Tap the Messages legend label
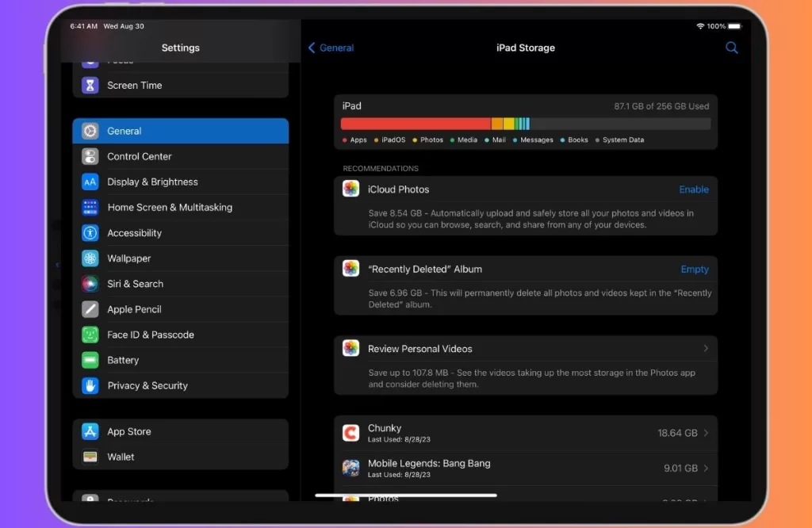Image resolution: width=812 pixels, height=528 pixels. click(537, 140)
